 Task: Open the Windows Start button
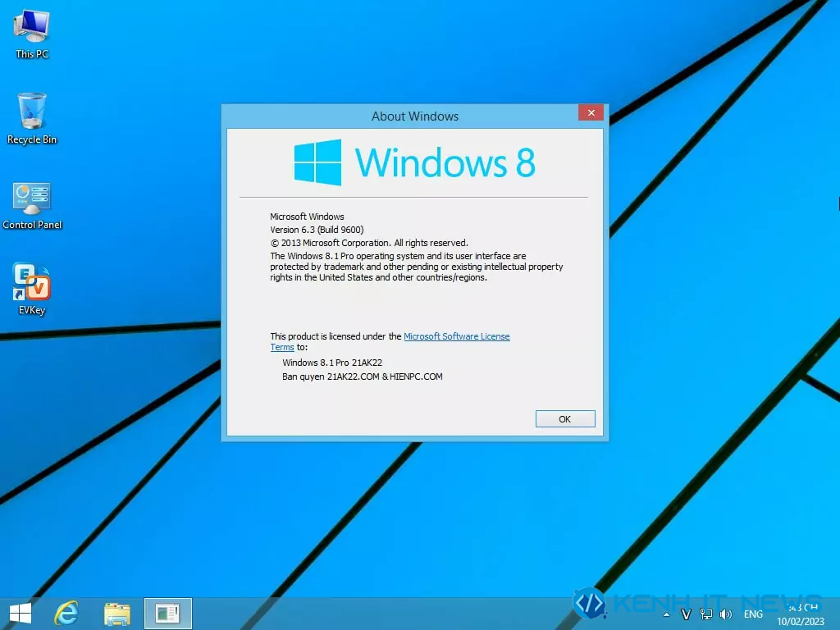pos(21,614)
